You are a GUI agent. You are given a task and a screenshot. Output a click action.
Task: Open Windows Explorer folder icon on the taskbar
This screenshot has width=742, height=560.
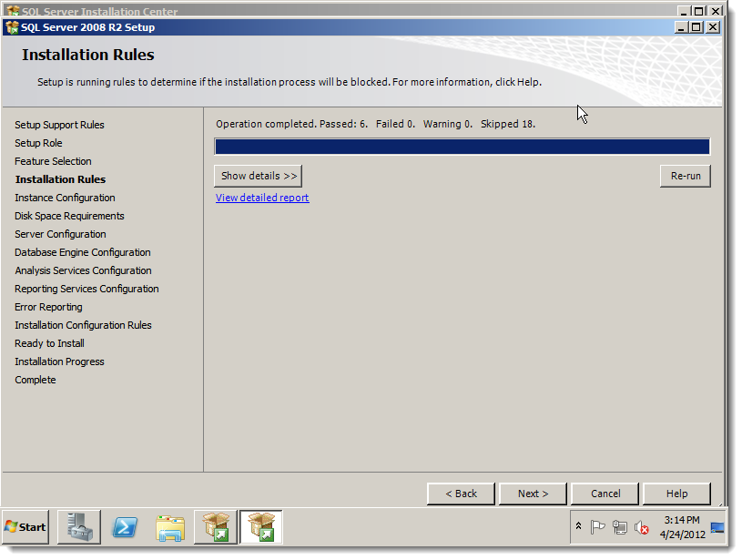170,527
